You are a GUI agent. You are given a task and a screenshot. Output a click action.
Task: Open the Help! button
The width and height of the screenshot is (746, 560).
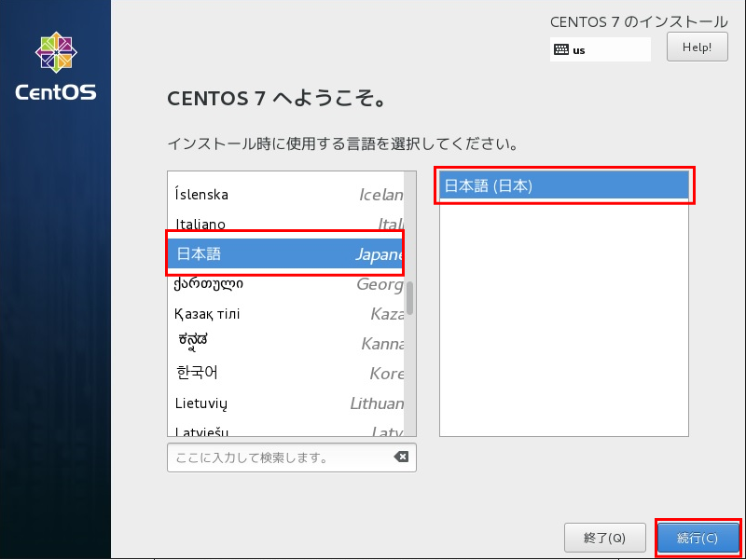point(697,48)
